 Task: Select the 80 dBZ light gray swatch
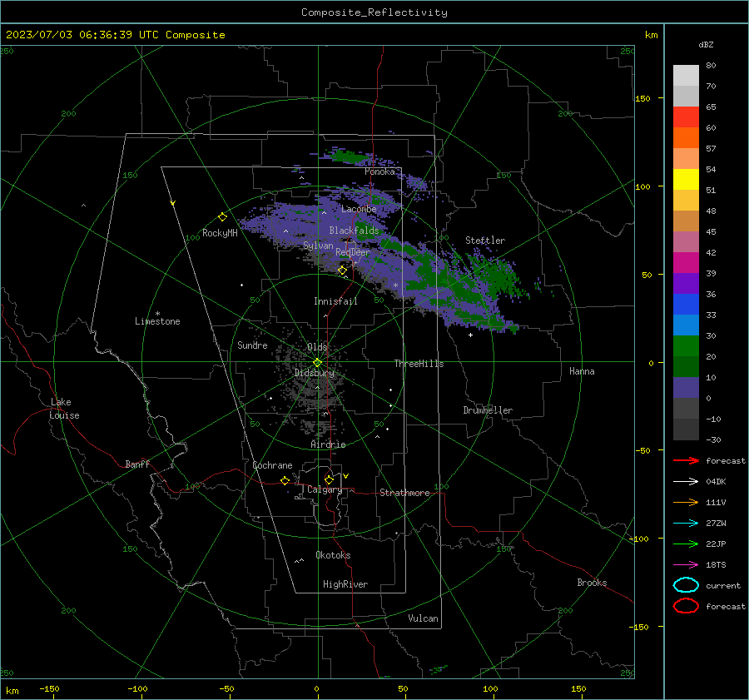[x=686, y=75]
